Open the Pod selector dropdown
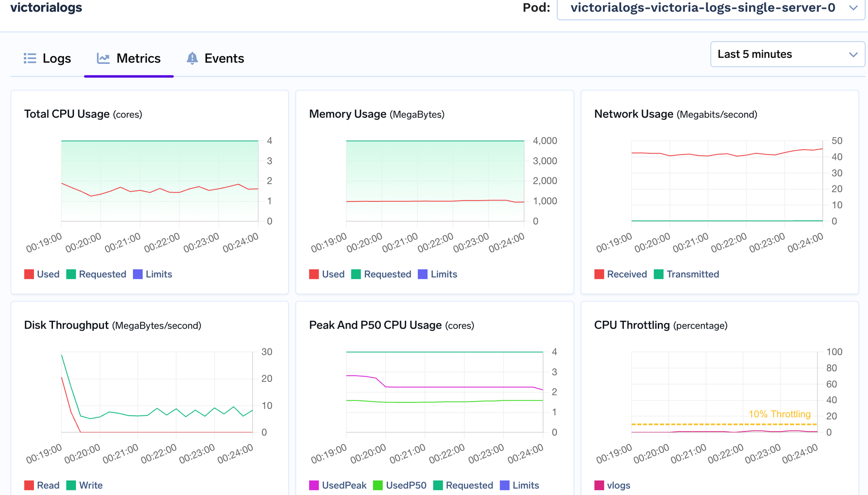This screenshot has height=495, width=868. click(710, 8)
